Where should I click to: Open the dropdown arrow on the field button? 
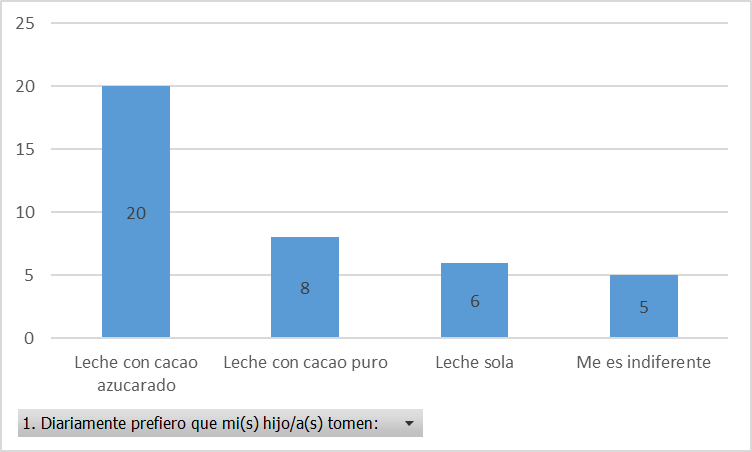(409, 424)
